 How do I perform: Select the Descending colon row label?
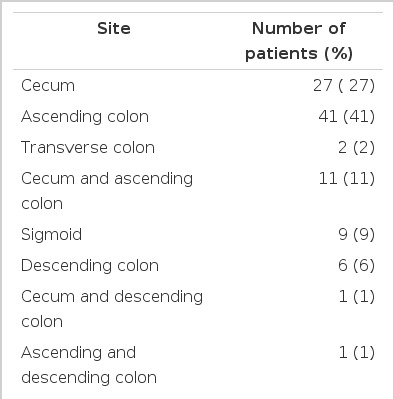click(90, 266)
